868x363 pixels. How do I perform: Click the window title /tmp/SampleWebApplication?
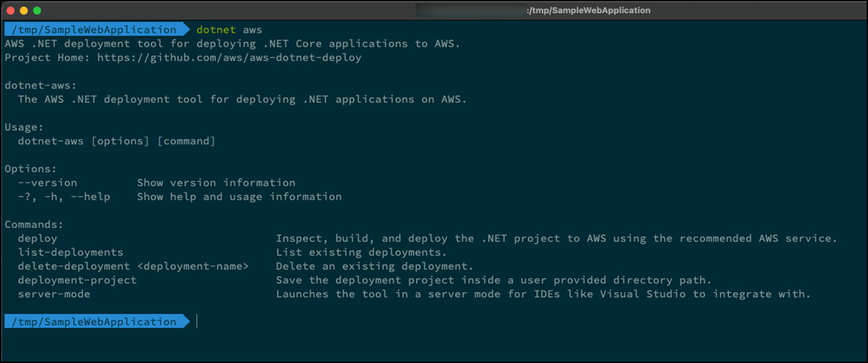click(588, 10)
